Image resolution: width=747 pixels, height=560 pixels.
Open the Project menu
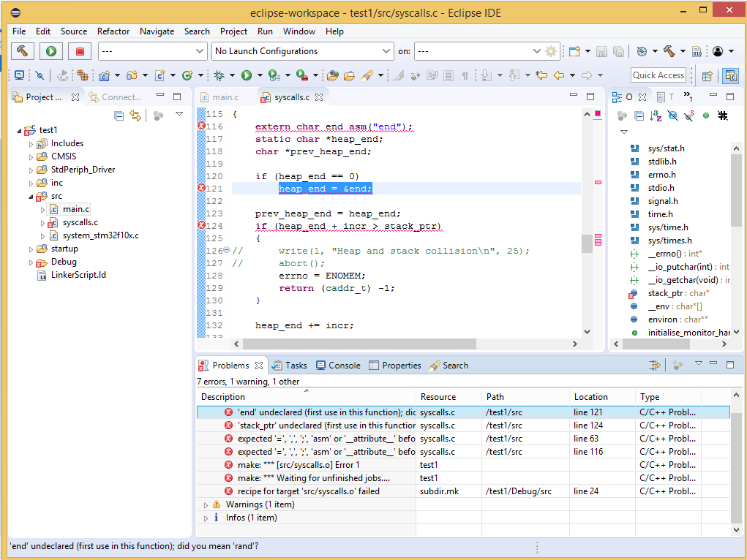click(233, 31)
